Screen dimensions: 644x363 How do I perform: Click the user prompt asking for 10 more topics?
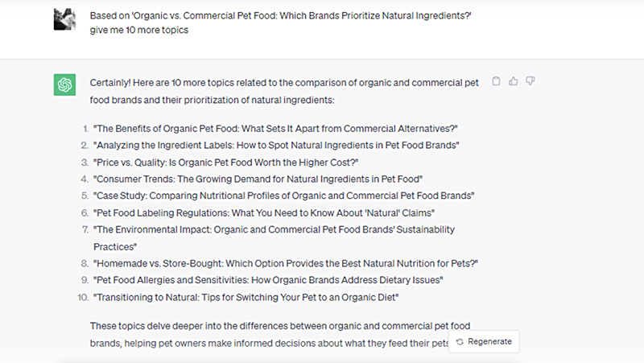pos(282,21)
